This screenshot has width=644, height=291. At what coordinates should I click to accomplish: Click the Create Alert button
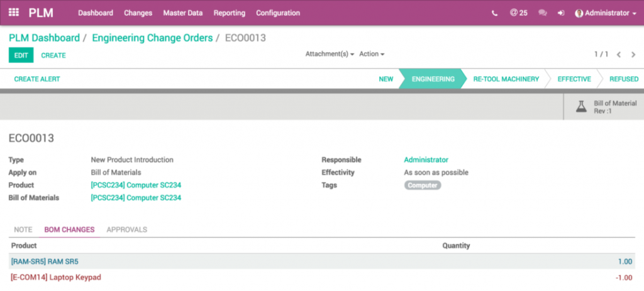point(37,79)
